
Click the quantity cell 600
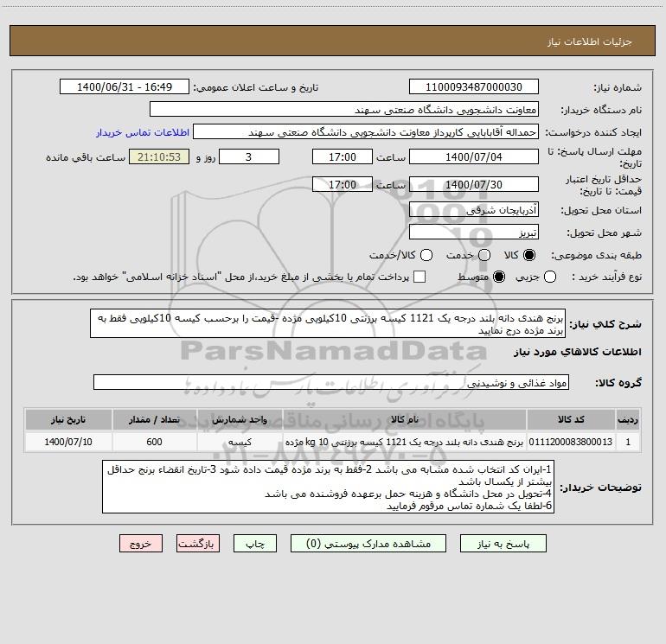point(154,442)
